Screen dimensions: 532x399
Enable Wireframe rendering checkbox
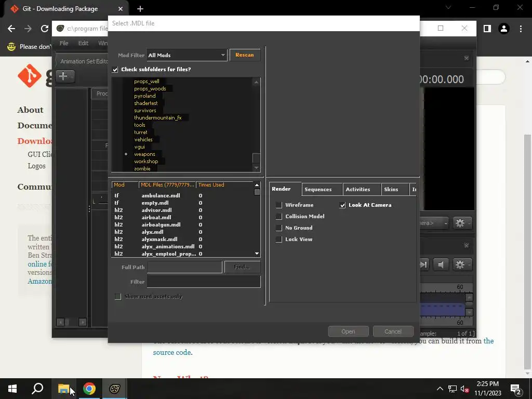tap(279, 205)
